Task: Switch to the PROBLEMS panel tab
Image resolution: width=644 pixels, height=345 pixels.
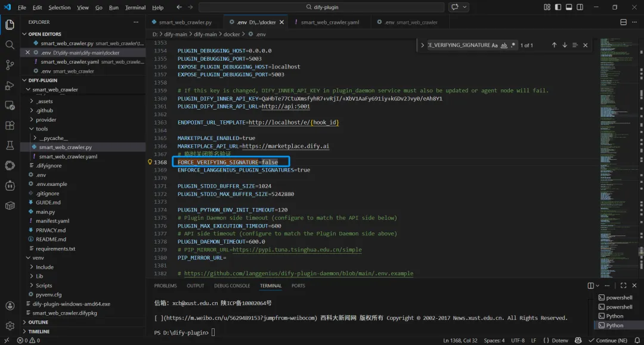Action: [165, 286]
